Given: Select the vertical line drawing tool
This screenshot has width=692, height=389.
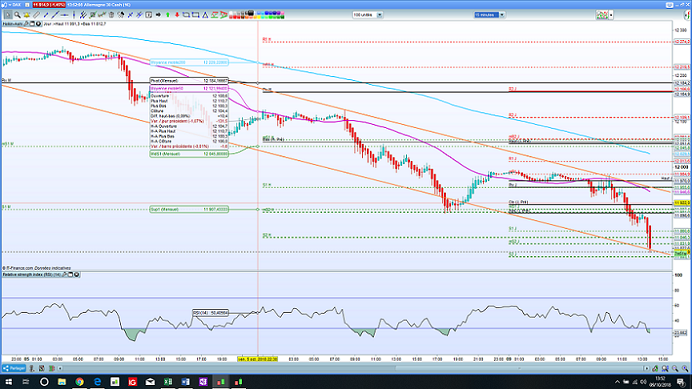Looking at the screenshot, I should coord(74,15).
